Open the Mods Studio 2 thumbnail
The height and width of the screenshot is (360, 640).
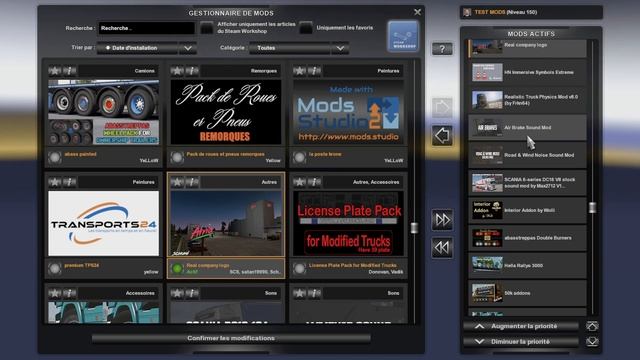tap(349, 112)
